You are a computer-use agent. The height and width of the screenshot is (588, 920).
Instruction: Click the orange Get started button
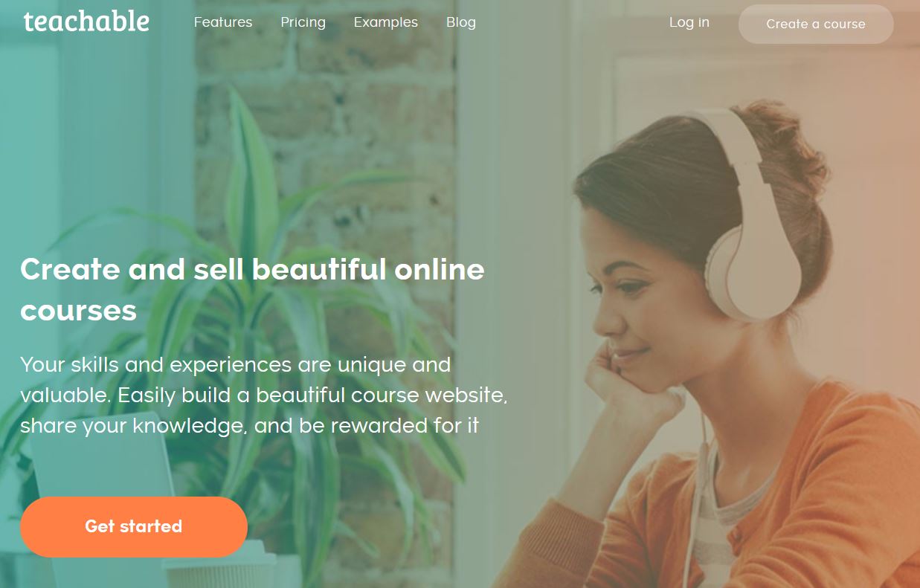pos(134,526)
